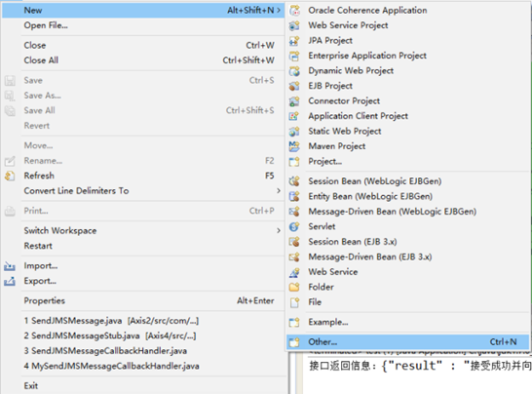Click the Web Service Project icon
The height and width of the screenshot is (394, 532).
tap(294, 25)
